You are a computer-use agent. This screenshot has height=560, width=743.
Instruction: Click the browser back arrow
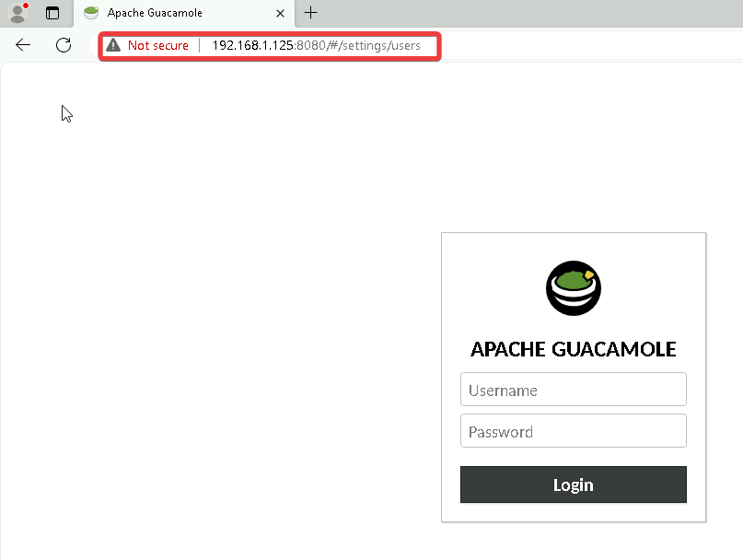click(22, 44)
